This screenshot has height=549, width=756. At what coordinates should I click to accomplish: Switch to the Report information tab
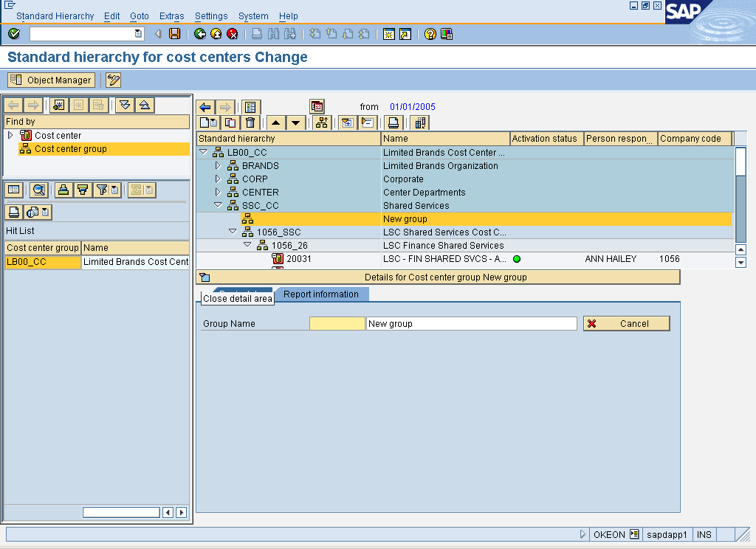(321, 294)
